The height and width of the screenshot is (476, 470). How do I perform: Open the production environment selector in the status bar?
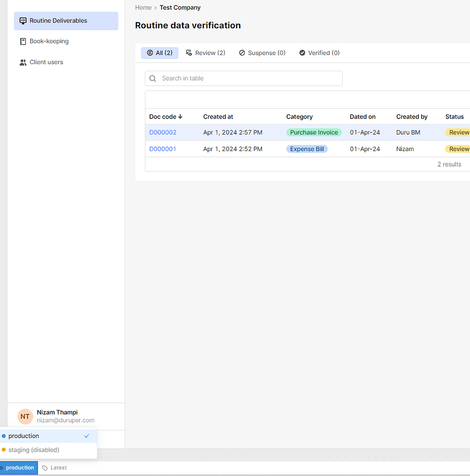(19, 468)
